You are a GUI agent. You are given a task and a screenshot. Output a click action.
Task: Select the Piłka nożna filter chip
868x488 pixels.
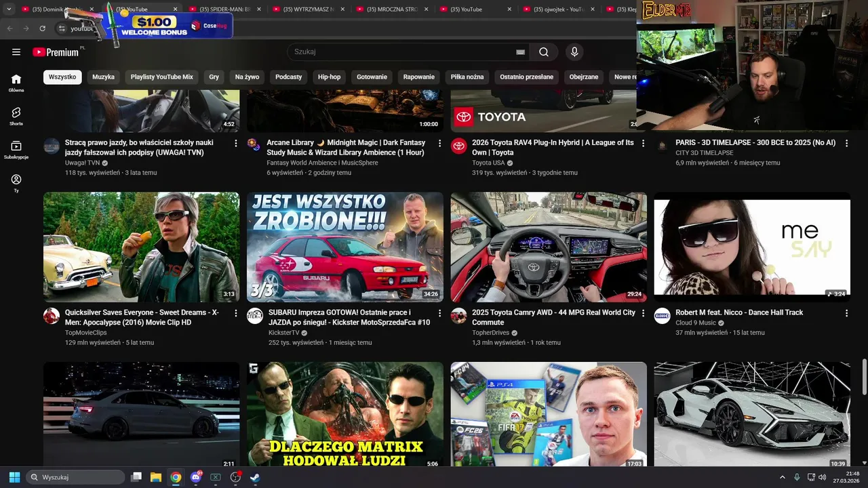click(467, 77)
